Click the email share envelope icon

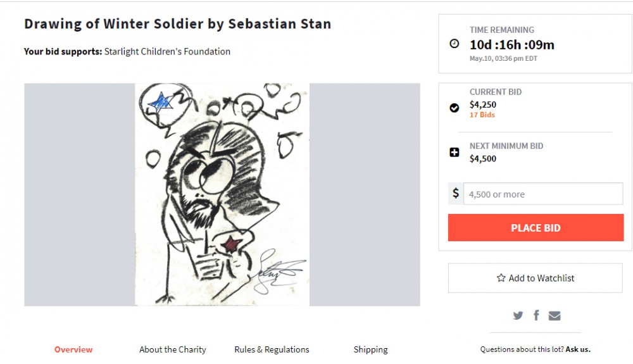[555, 315]
